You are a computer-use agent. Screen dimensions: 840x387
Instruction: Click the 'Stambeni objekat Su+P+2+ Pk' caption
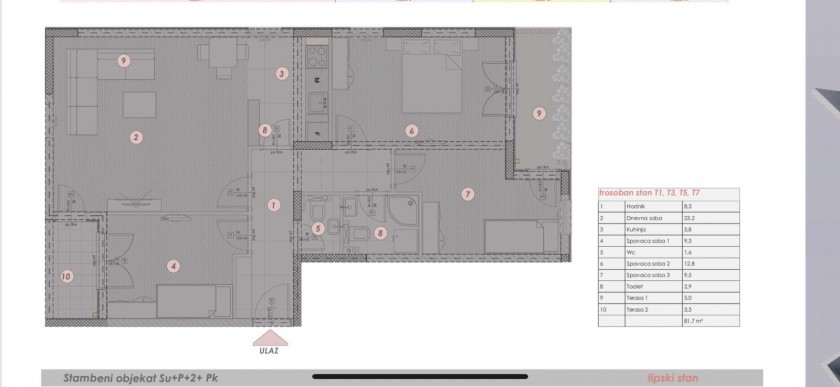click(141, 378)
